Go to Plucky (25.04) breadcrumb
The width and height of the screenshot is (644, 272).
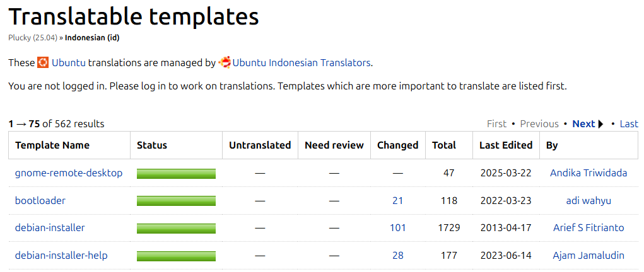tap(33, 38)
